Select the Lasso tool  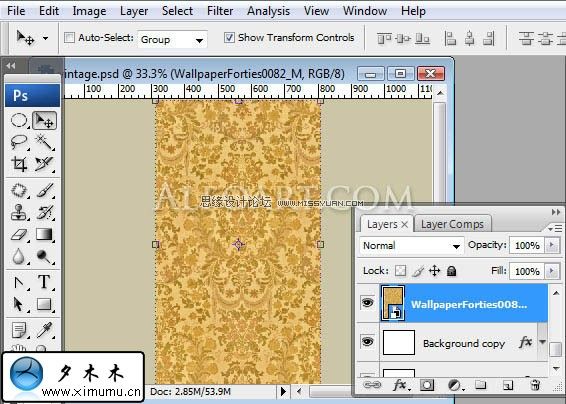point(19,142)
